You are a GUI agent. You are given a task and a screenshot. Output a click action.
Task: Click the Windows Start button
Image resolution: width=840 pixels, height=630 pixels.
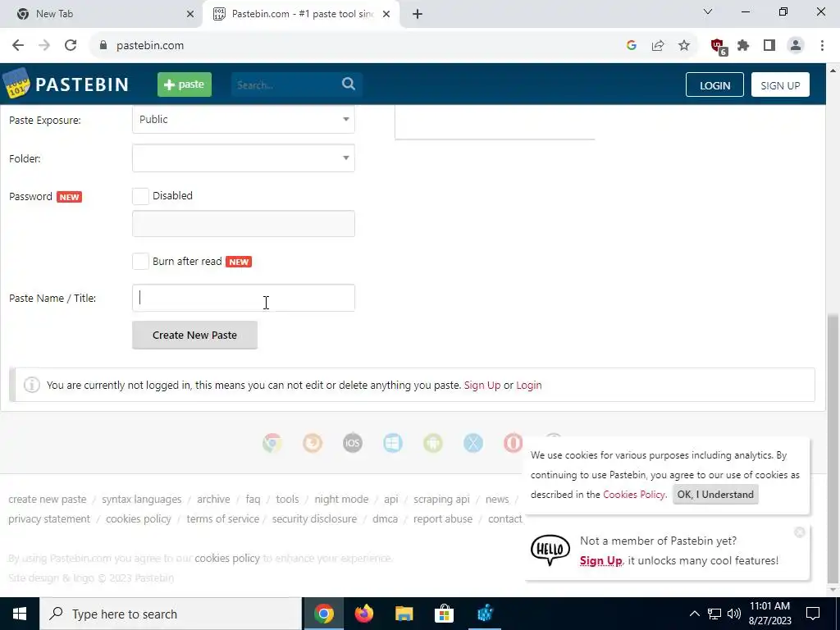tap(20, 614)
